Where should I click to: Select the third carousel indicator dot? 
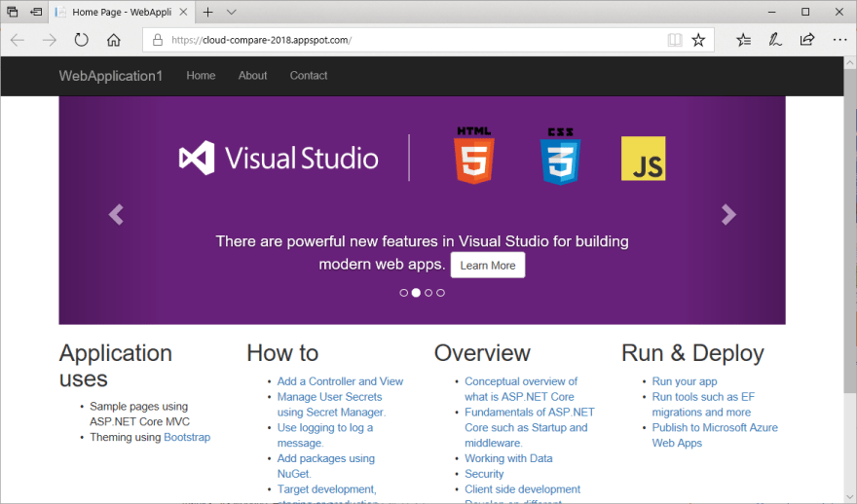[428, 293]
